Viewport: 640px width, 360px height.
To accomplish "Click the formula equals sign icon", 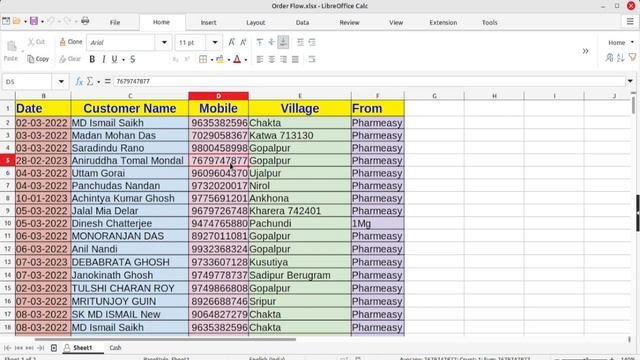I will (x=108, y=82).
